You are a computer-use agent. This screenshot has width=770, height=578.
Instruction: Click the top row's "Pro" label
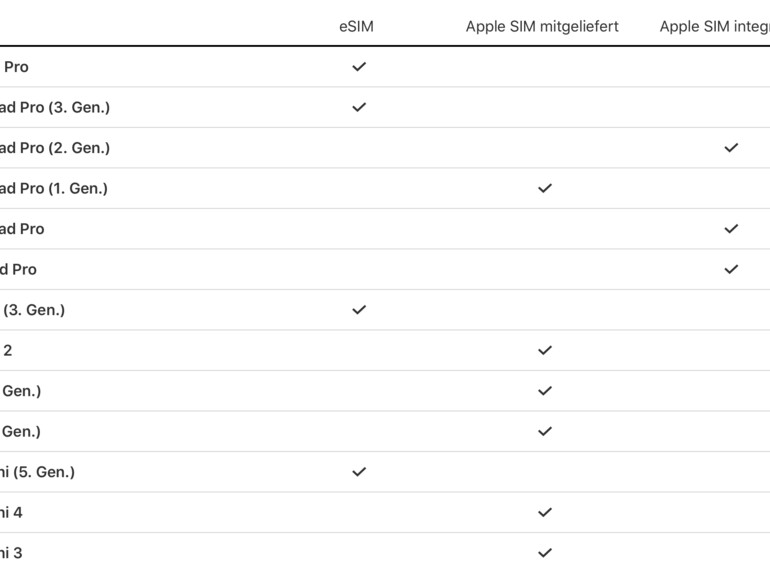pyautogui.click(x=16, y=67)
